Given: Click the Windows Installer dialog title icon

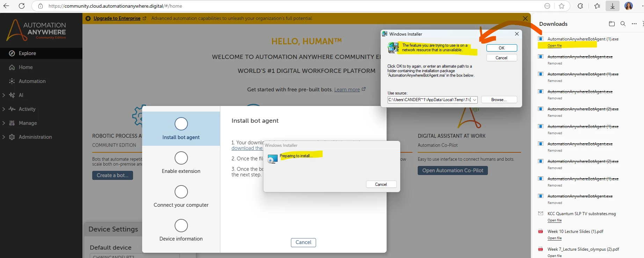Looking at the screenshot, I should (x=385, y=34).
